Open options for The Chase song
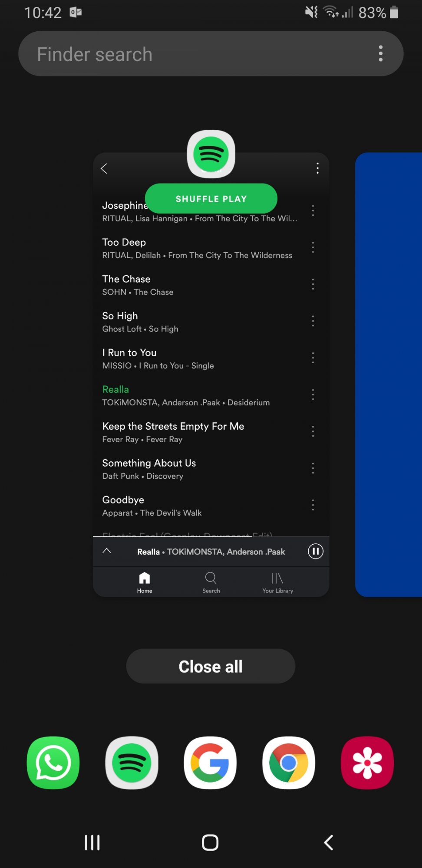Viewport: 422px width, 868px height. coord(313,284)
